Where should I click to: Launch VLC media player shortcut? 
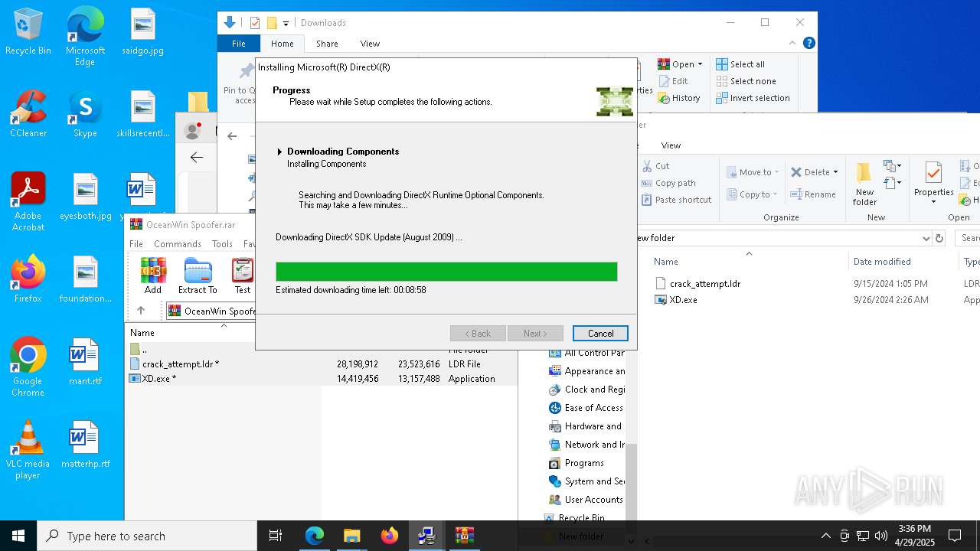28,450
